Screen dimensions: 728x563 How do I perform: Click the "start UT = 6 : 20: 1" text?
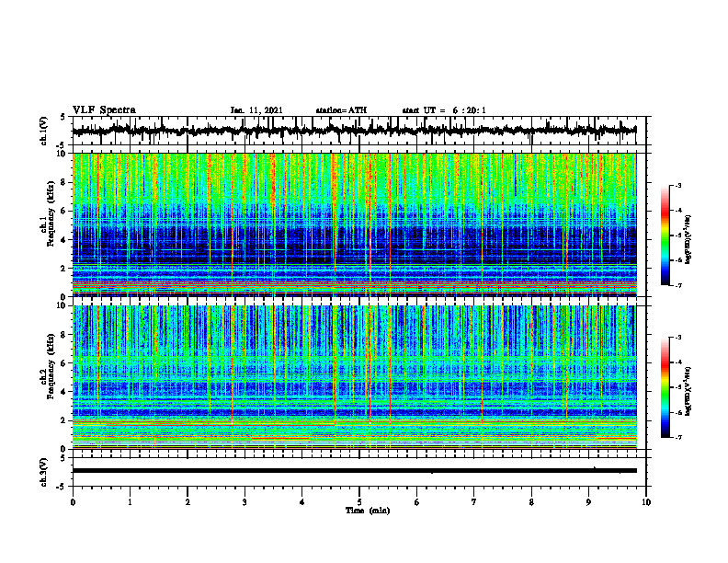(x=444, y=110)
